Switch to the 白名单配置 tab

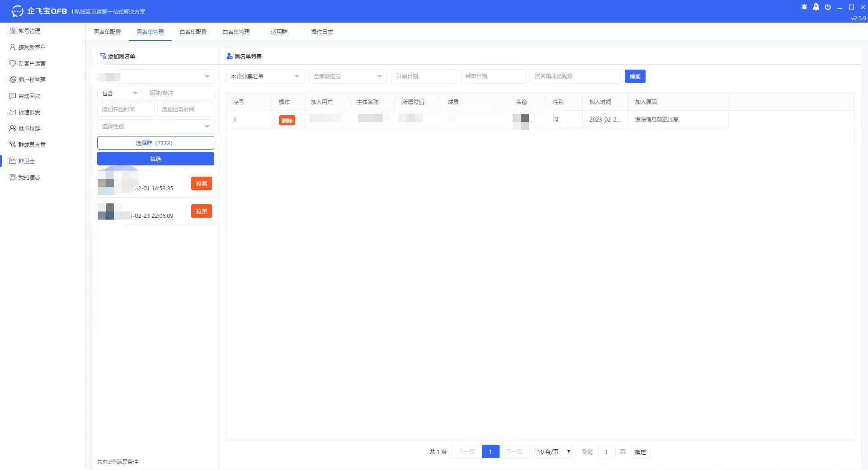[193, 32]
